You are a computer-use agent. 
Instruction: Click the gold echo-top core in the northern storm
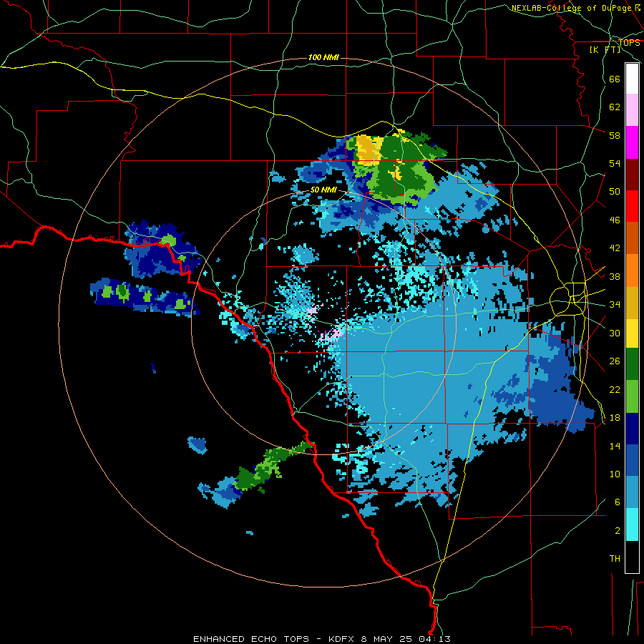(x=369, y=150)
